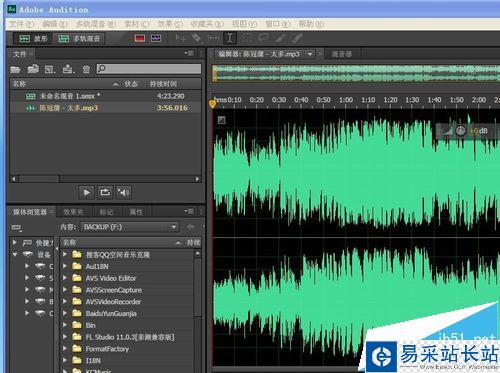Expand the FormatFactory folder
Viewport: 500px width, 373px height.
(65, 349)
